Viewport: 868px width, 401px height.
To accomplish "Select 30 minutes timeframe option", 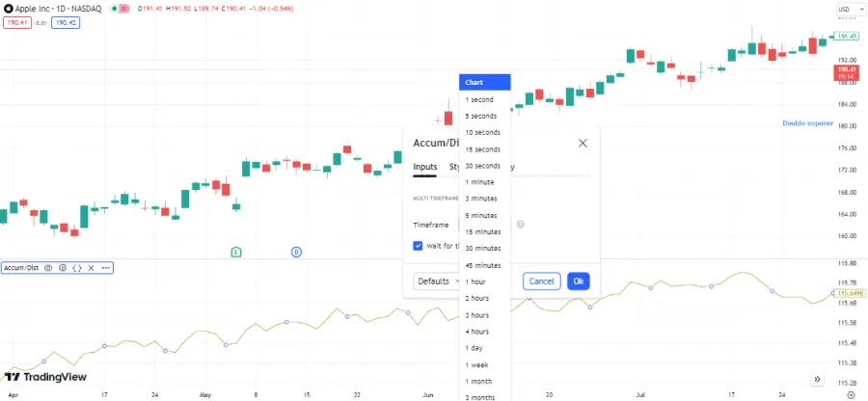I will pyautogui.click(x=485, y=249).
